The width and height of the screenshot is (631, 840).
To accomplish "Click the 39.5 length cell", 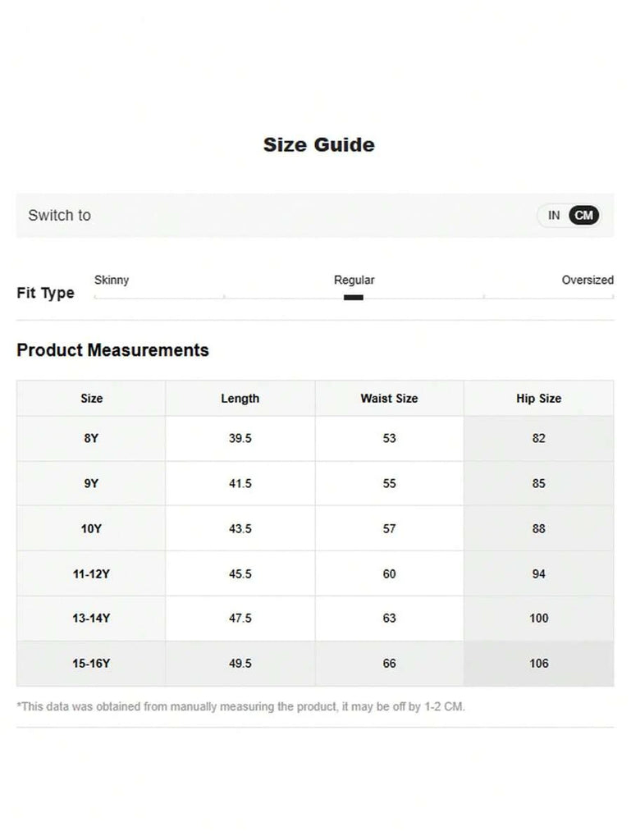I will (240, 439).
